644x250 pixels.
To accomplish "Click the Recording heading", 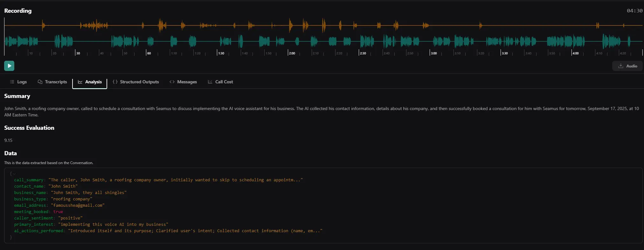I will pos(18,10).
